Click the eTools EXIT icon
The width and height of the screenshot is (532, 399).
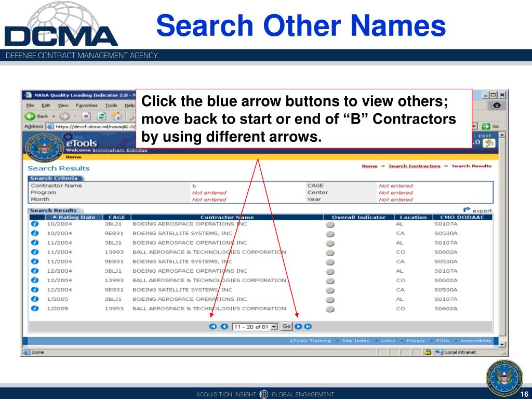tap(489, 143)
